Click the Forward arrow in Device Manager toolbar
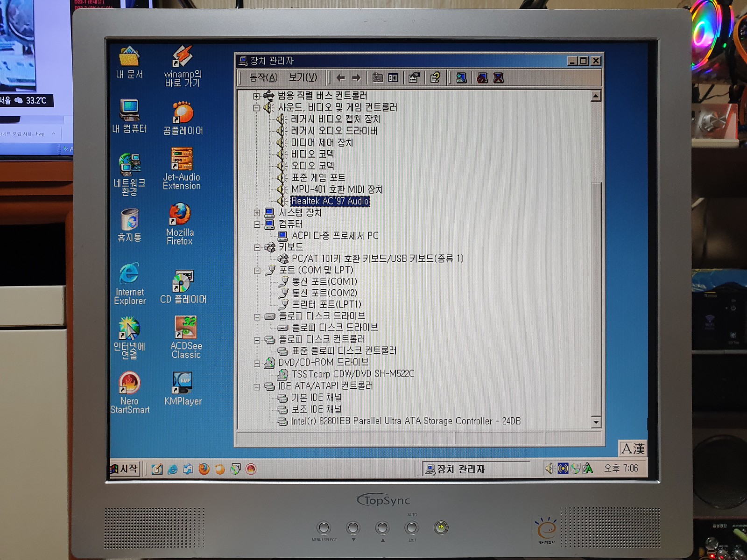This screenshot has height=560, width=747. [x=356, y=78]
